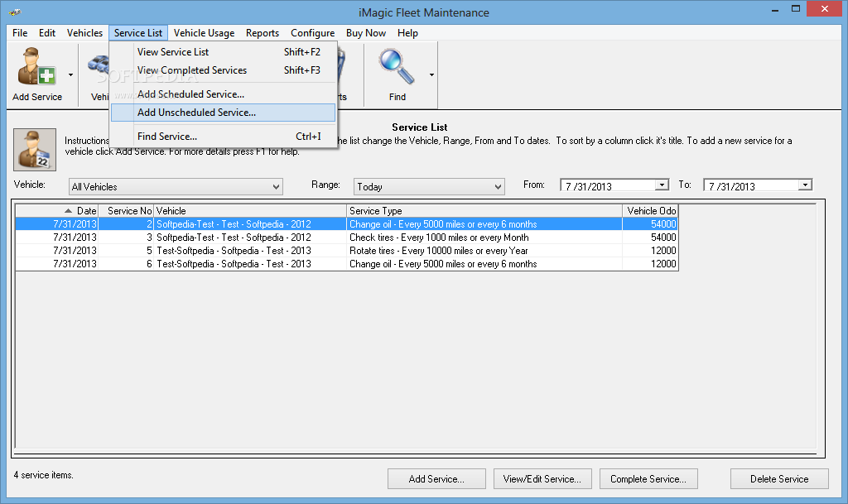
Task: Click the app icon in title bar
Action: (15, 12)
